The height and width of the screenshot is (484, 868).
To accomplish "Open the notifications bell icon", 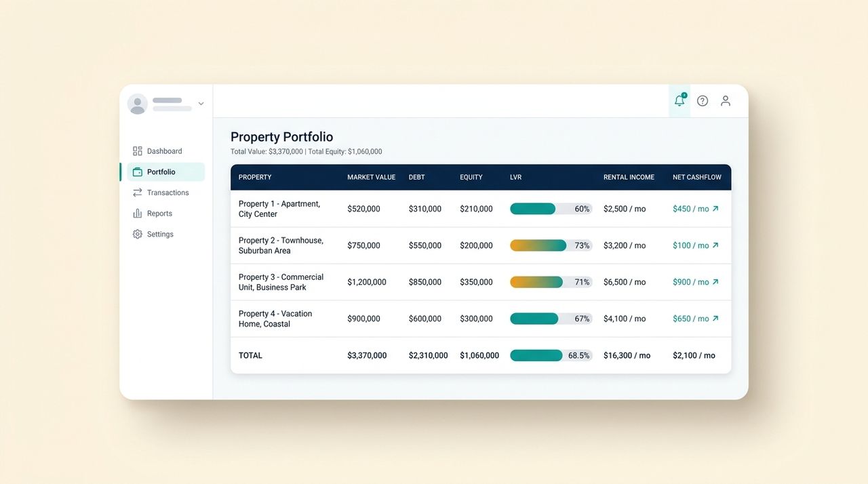I will [679, 100].
